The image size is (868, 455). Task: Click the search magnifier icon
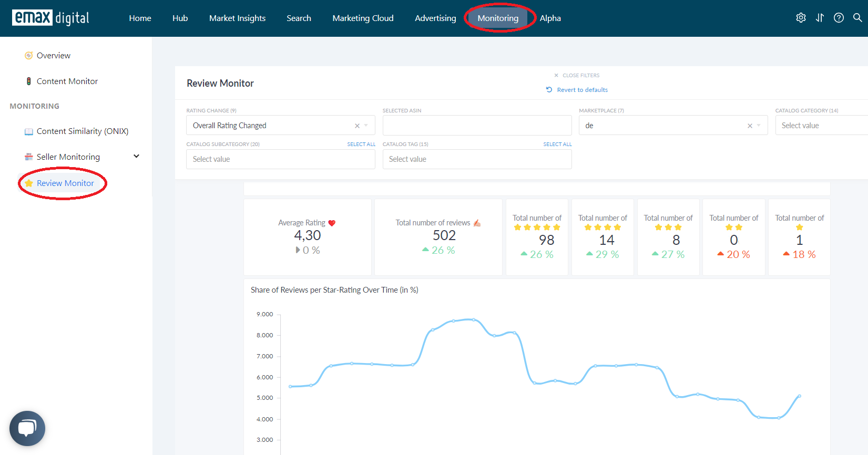(x=857, y=18)
